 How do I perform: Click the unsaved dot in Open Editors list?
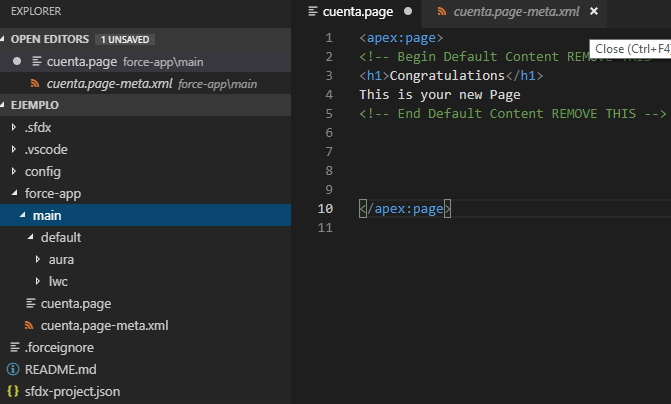17,61
